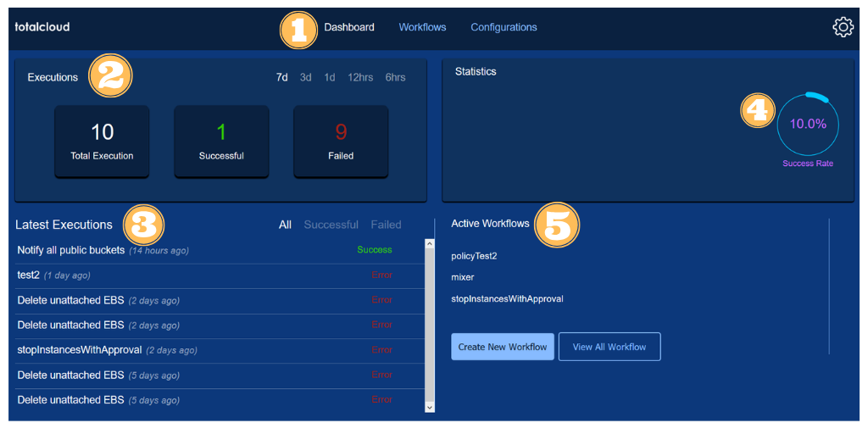Screen dimensions: 868x434
Task: Click the 10.0% success rate gauge
Action: [808, 125]
